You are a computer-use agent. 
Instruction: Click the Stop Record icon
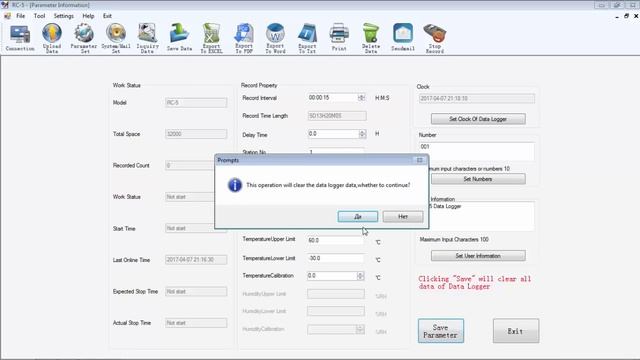point(435,38)
